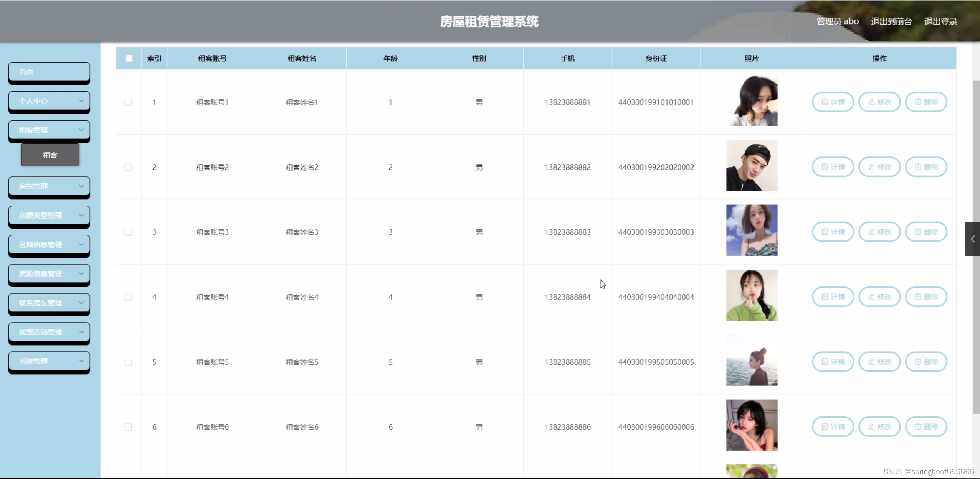
Task: Expand the 房东管理 sidebar menu
Action: tap(49, 186)
